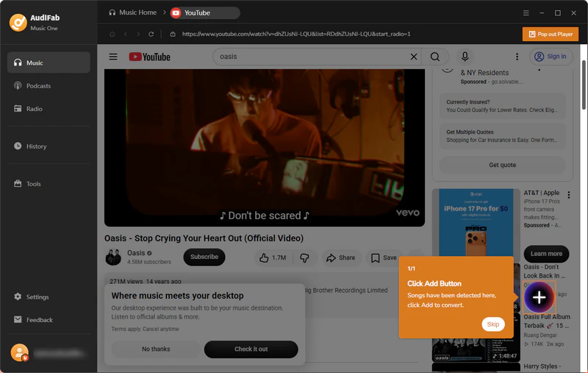The height and width of the screenshot is (373, 588).
Task: Select Music in the sidebar
Action: pyautogui.click(x=49, y=63)
